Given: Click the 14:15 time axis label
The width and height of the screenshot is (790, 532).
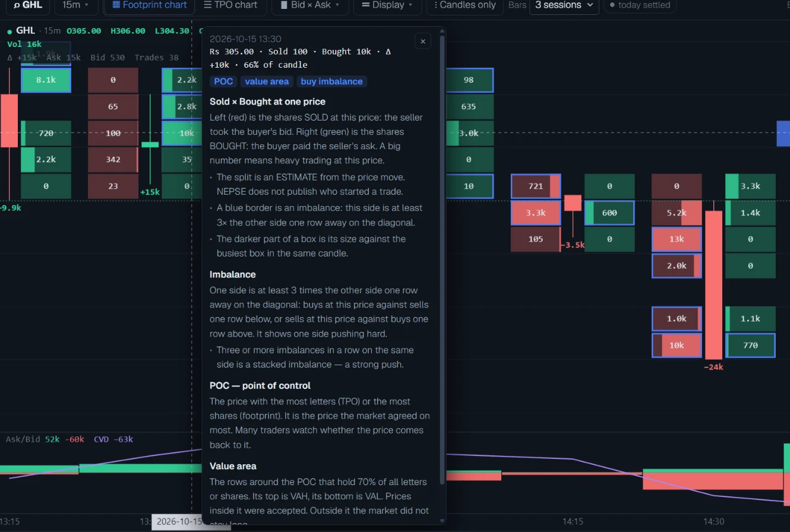Looking at the screenshot, I should coord(573,521).
